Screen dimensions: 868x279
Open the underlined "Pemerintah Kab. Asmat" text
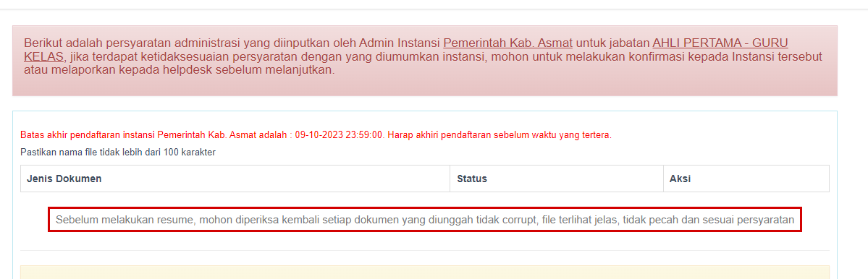pyautogui.click(x=507, y=43)
